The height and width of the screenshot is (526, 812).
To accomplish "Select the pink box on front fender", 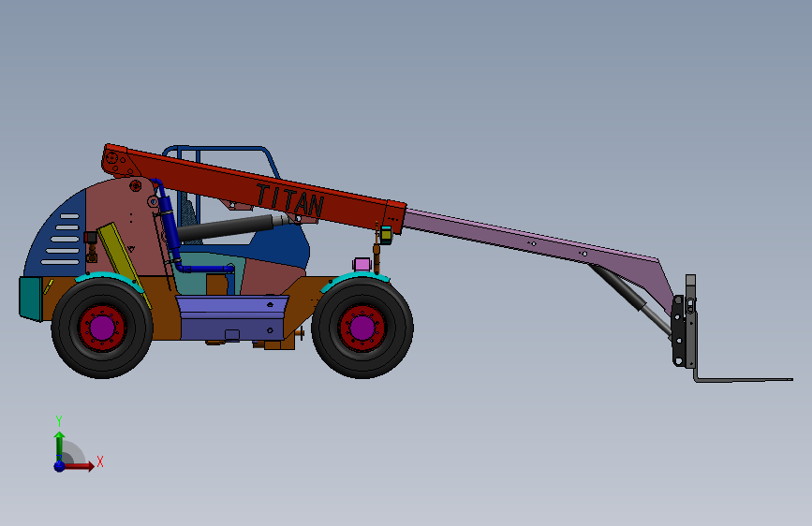I will pyautogui.click(x=362, y=265).
